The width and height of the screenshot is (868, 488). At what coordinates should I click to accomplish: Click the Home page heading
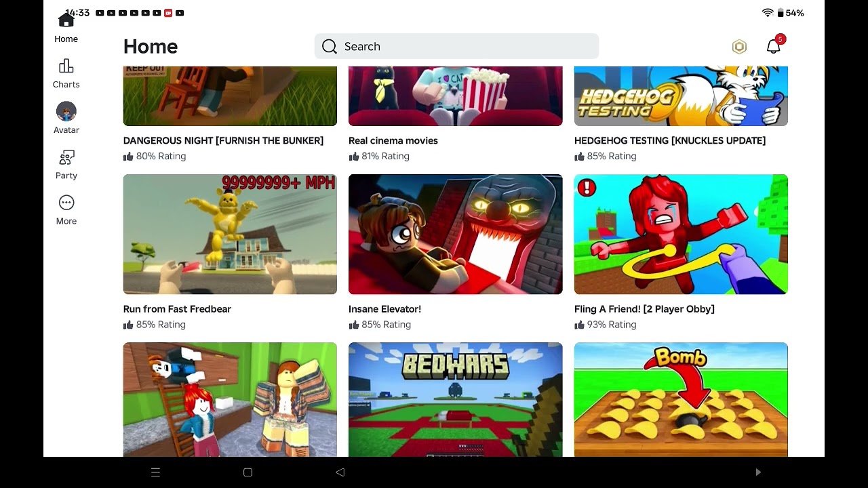(151, 47)
